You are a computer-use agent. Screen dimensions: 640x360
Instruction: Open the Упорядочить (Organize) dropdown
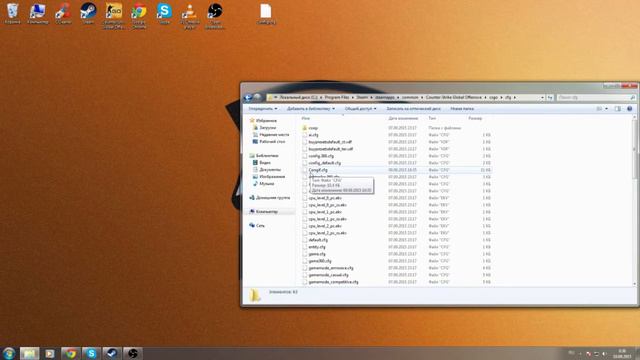tap(263, 109)
